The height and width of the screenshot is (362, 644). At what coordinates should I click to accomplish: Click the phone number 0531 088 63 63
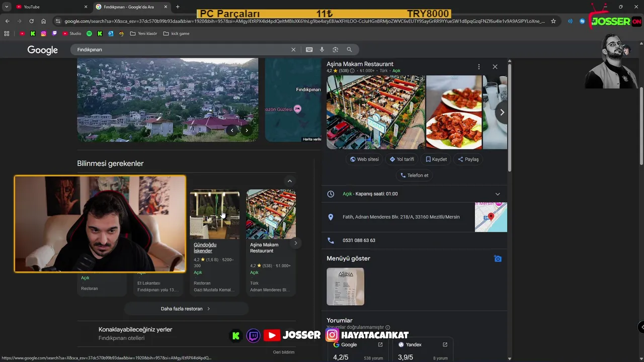coord(359,240)
